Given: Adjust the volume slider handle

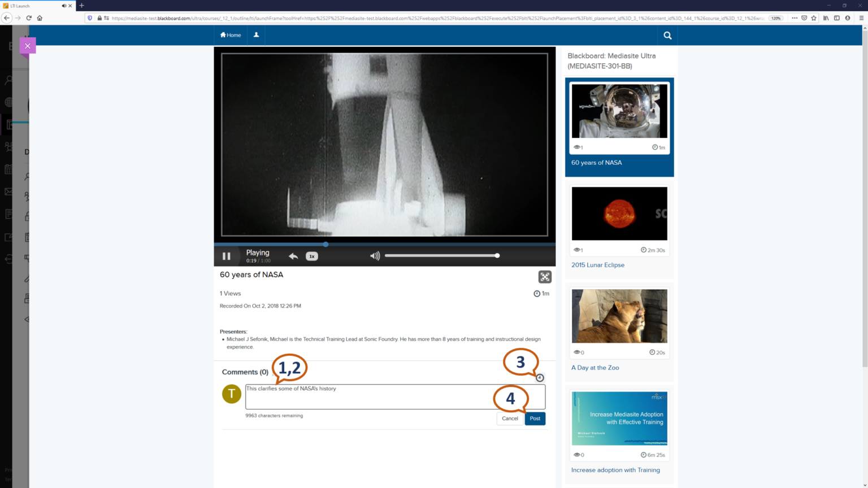Looking at the screenshot, I should [497, 256].
